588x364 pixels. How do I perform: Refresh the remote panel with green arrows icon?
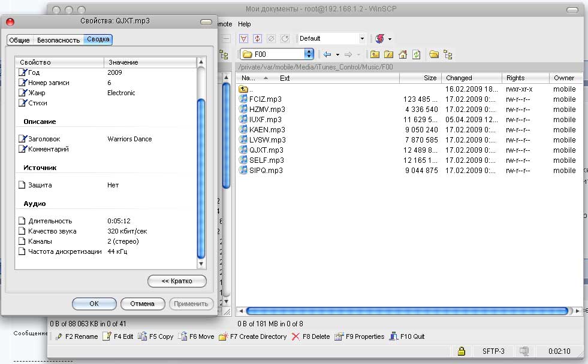[x=416, y=54]
